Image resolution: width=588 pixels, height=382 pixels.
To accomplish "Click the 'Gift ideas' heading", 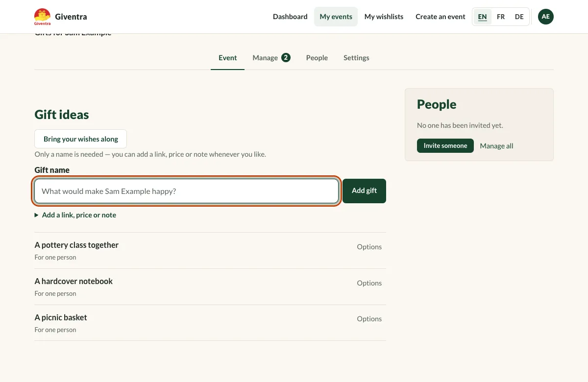I will [62, 115].
